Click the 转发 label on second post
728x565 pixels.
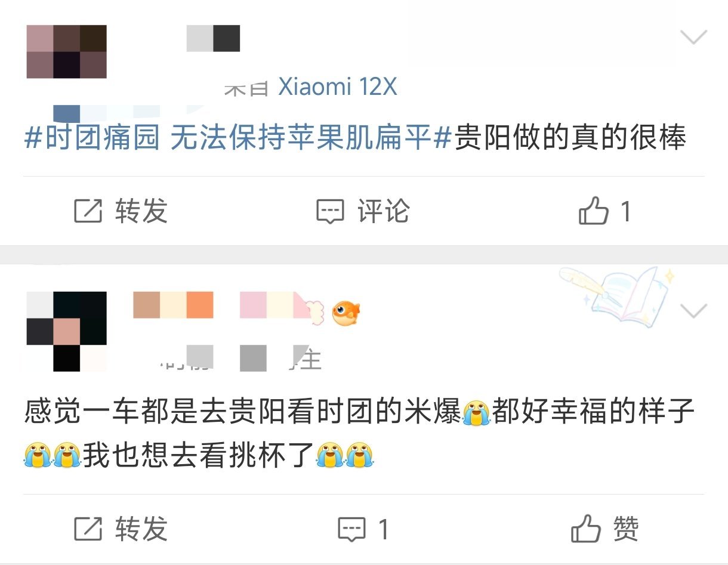coord(141,529)
